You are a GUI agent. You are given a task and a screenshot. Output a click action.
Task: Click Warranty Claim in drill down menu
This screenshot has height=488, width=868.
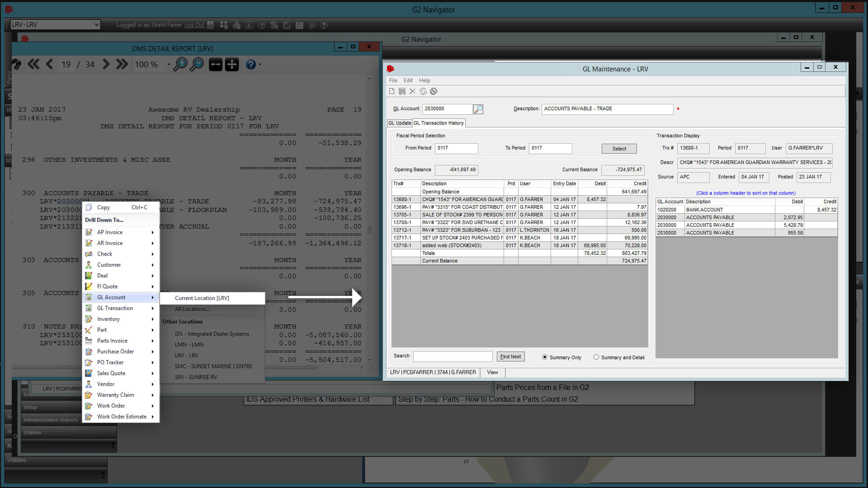tap(121, 395)
